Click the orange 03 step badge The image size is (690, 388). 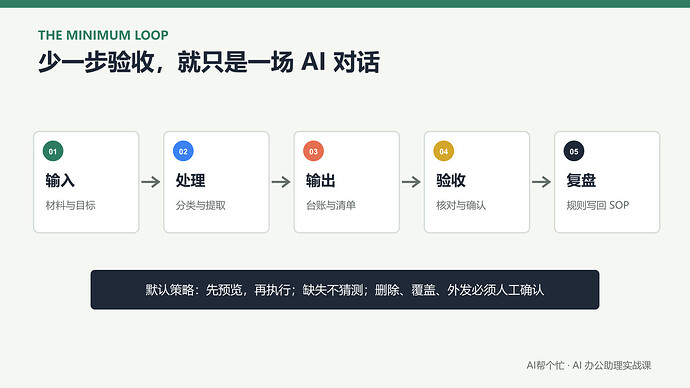313,151
